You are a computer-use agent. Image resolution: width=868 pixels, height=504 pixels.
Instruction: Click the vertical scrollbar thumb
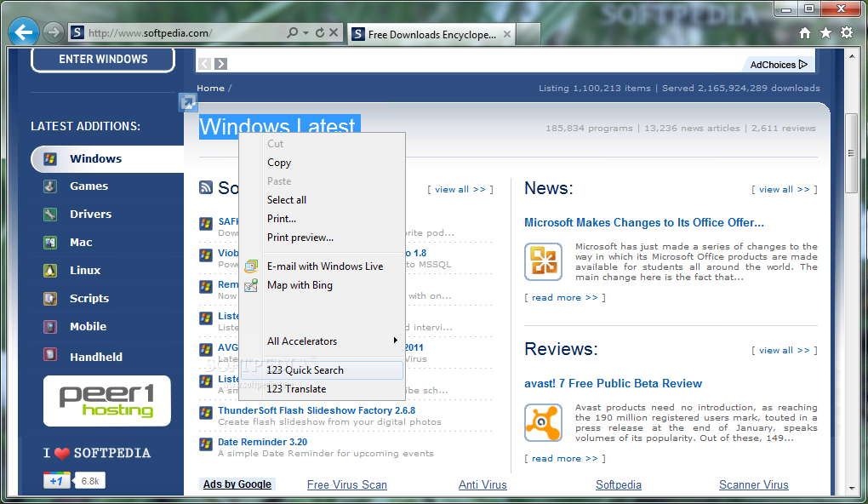click(851, 153)
